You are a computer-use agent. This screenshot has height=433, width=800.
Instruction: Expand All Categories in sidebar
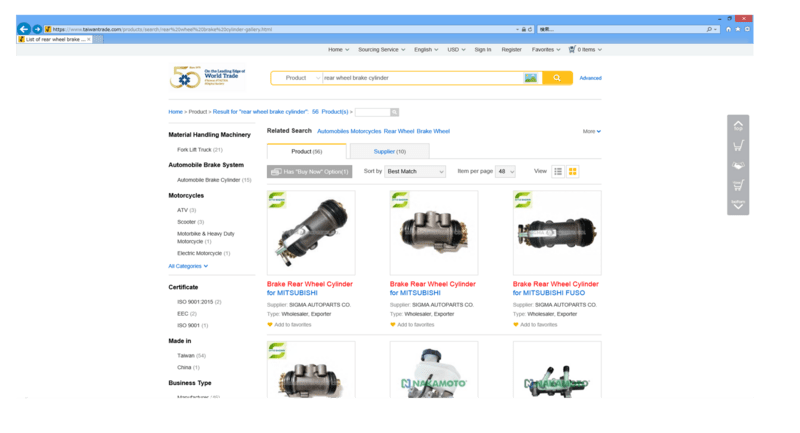pyautogui.click(x=188, y=266)
